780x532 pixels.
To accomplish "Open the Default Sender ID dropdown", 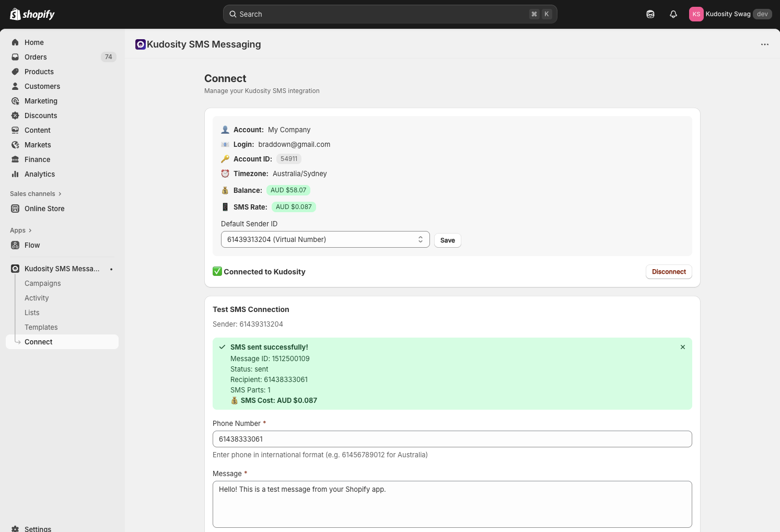I will click(325, 239).
